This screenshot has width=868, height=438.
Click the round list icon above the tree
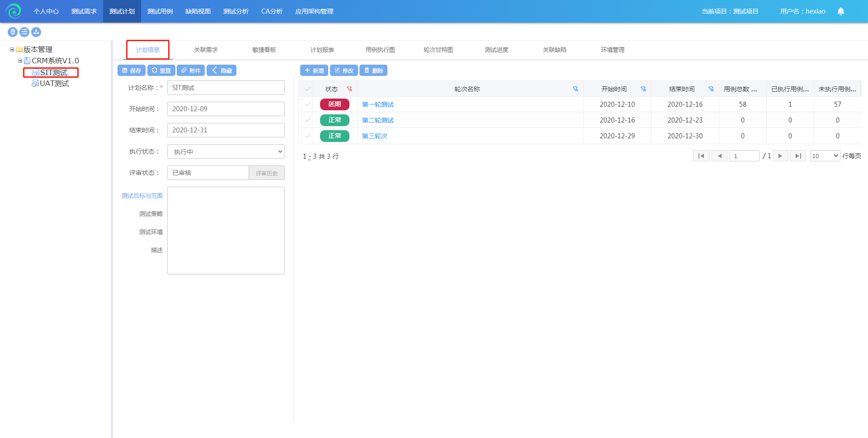tap(24, 32)
